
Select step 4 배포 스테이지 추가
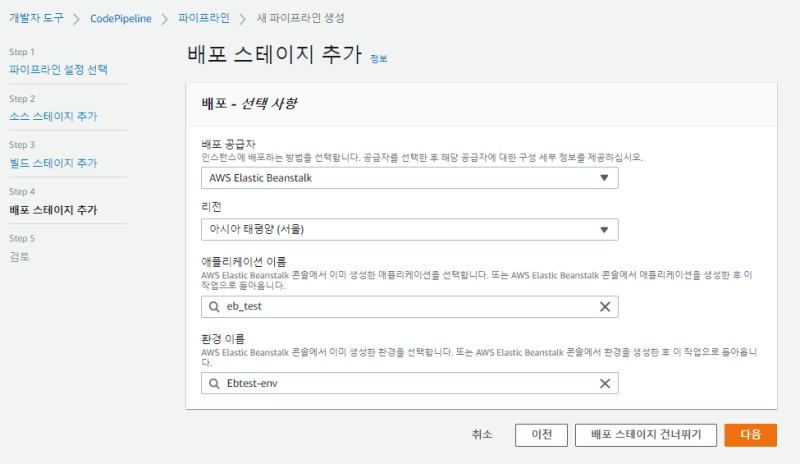tap(53, 209)
